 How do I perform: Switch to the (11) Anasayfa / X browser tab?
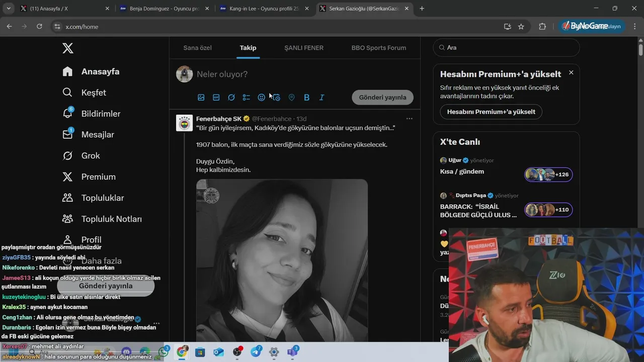point(64,9)
